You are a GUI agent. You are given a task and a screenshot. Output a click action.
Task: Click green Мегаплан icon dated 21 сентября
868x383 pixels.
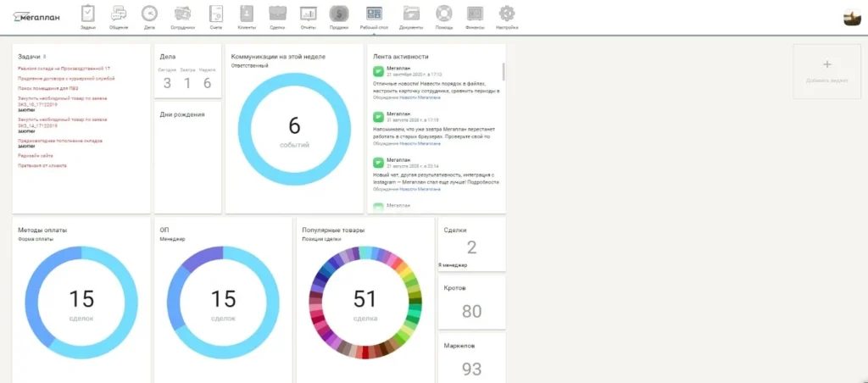tap(378, 71)
